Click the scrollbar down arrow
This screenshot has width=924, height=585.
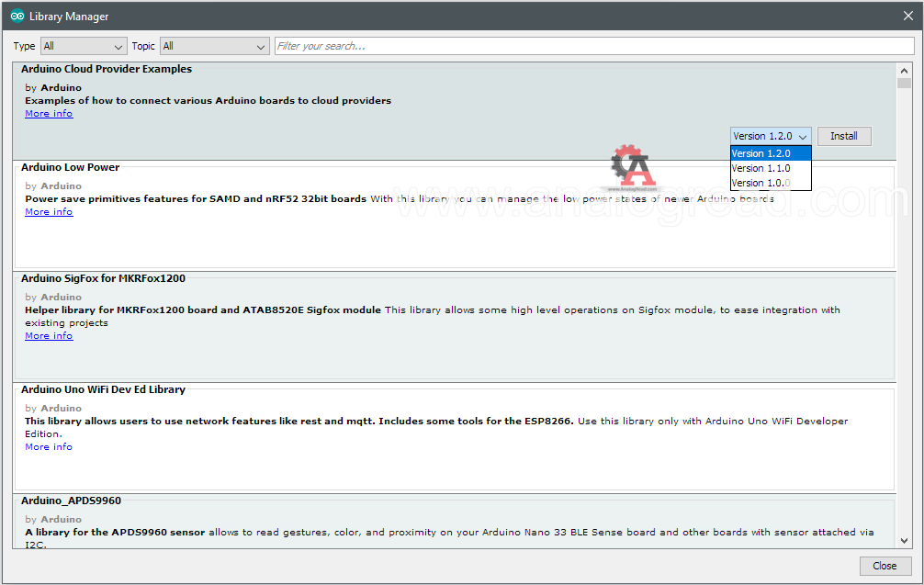coord(904,541)
